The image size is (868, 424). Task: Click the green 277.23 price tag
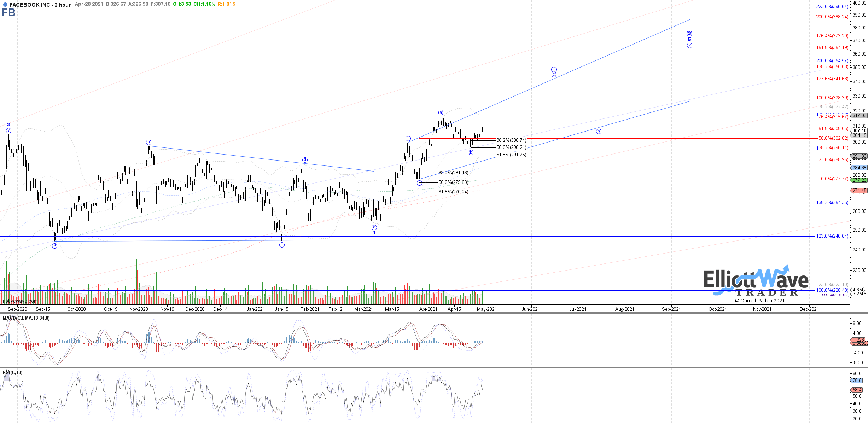[859, 180]
